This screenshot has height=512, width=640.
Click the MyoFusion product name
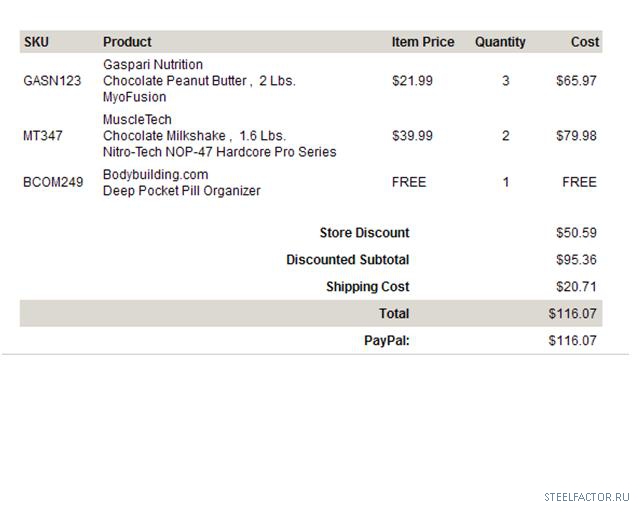coord(134,98)
